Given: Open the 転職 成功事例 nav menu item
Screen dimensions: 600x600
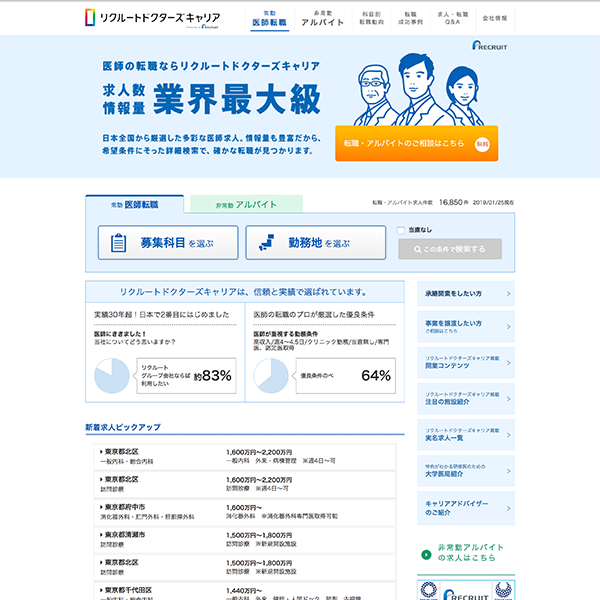Looking at the screenshot, I should (410, 18).
